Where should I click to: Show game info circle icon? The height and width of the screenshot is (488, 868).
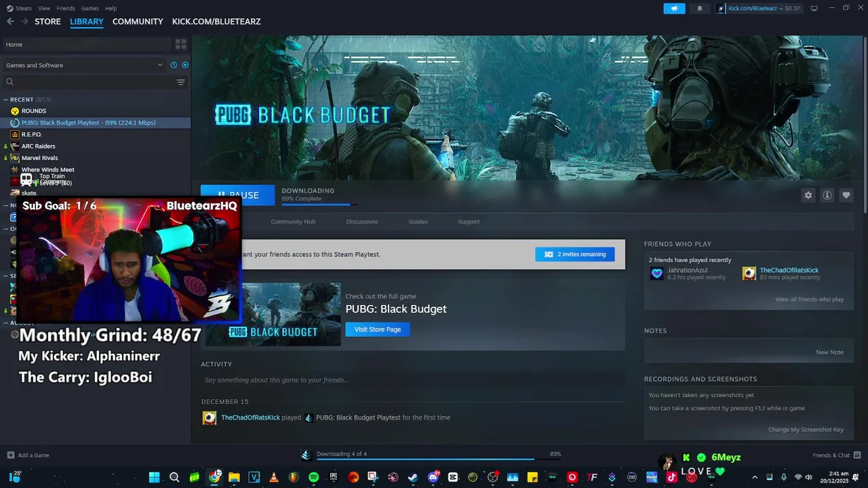[827, 195]
